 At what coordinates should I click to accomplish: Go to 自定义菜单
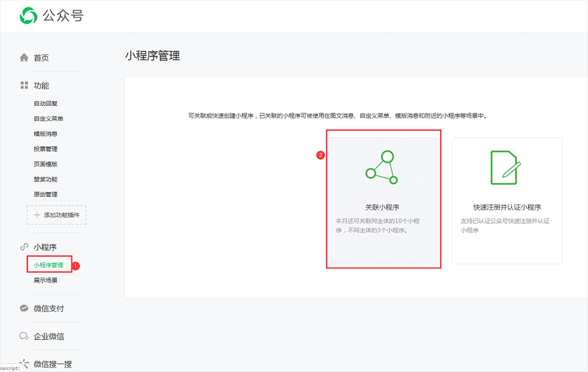(x=48, y=118)
